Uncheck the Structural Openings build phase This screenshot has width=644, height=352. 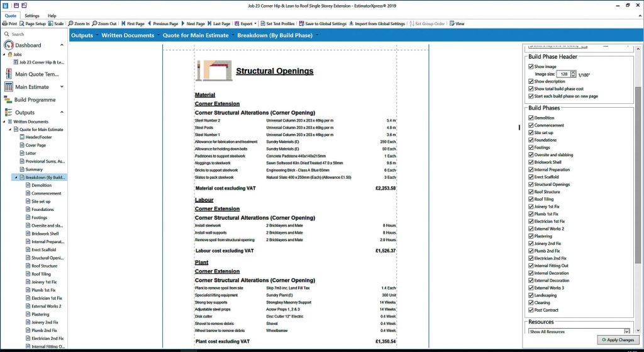point(531,185)
